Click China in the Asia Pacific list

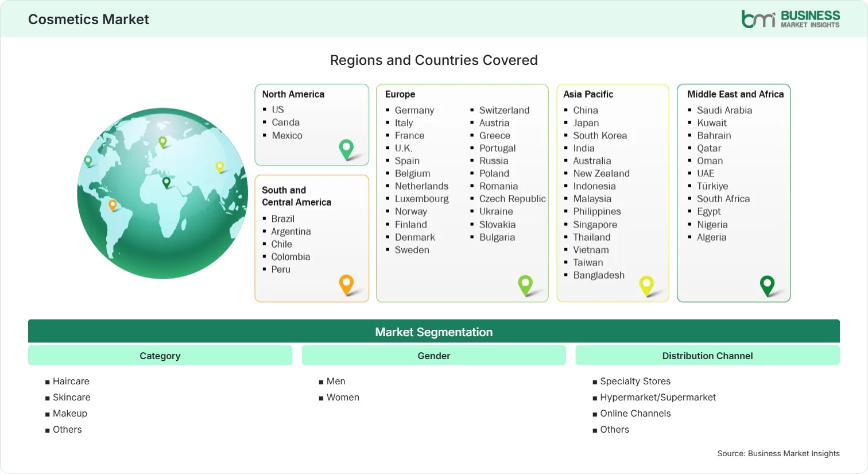click(586, 110)
